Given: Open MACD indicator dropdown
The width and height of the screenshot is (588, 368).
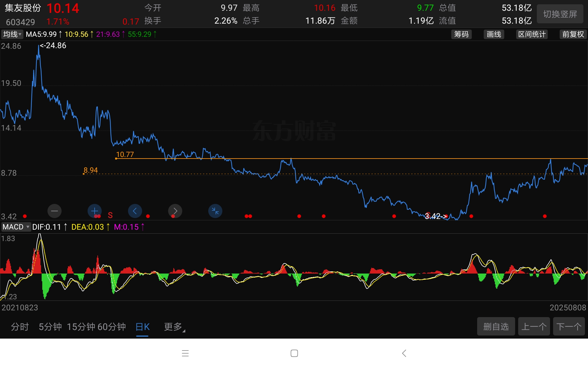Looking at the screenshot, I should 16,227.
